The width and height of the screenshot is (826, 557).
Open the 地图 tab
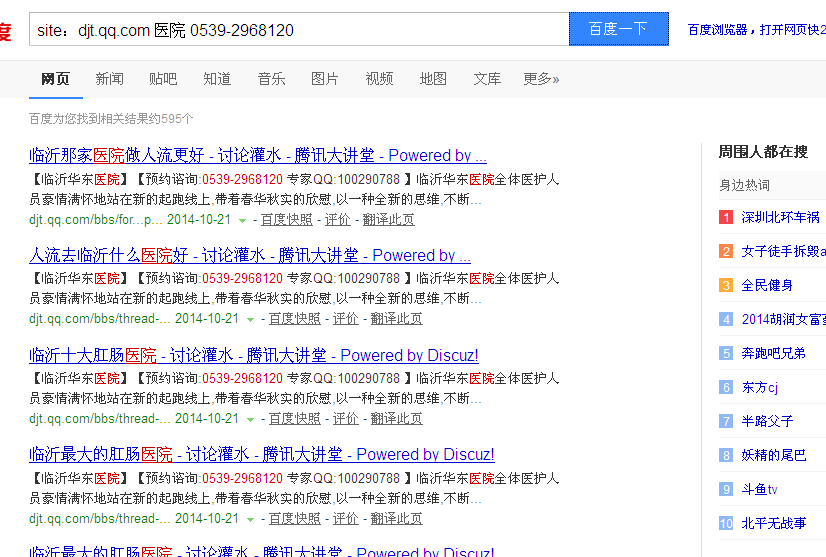(x=433, y=79)
